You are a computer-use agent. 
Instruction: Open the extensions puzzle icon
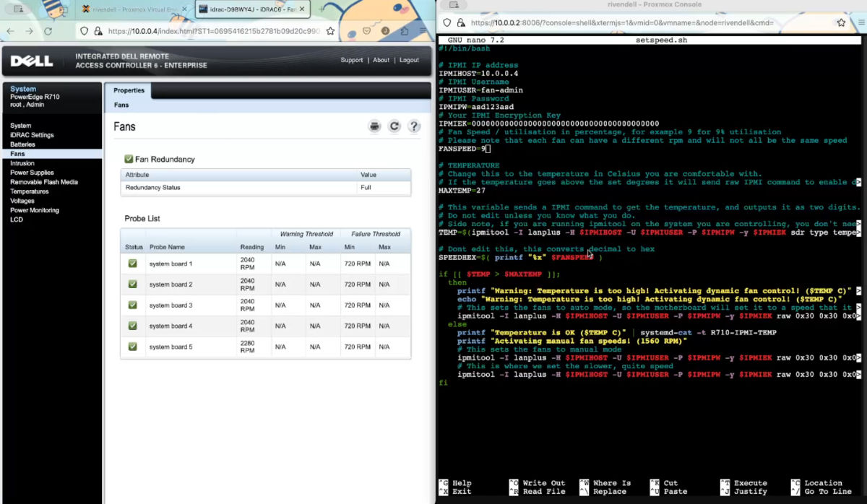405,32
